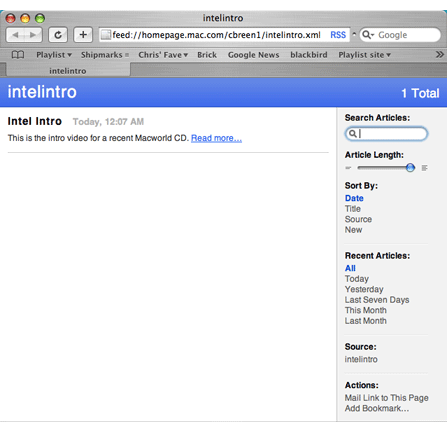Filter recent articles to Yesterday

tap(364, 289)
